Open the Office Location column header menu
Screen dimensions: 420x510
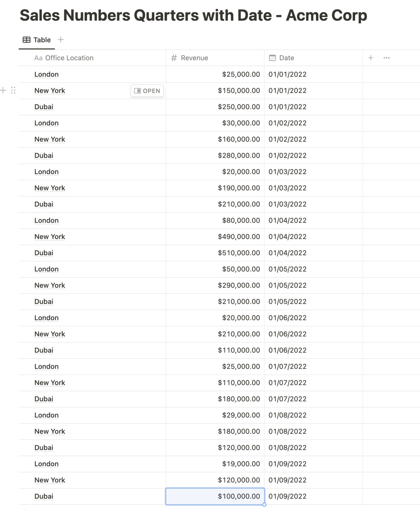click(x=69, y=58)
